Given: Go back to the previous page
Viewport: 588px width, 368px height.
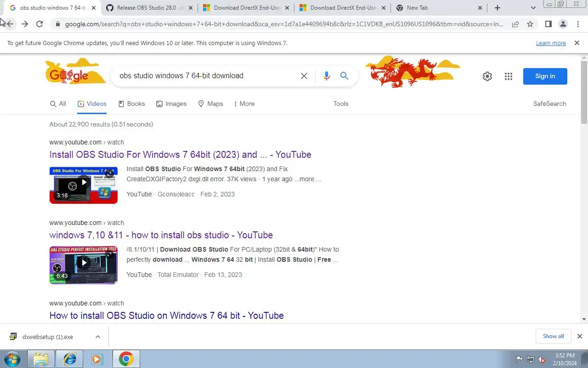Looking at the screenshot, I should click(10, 24).
